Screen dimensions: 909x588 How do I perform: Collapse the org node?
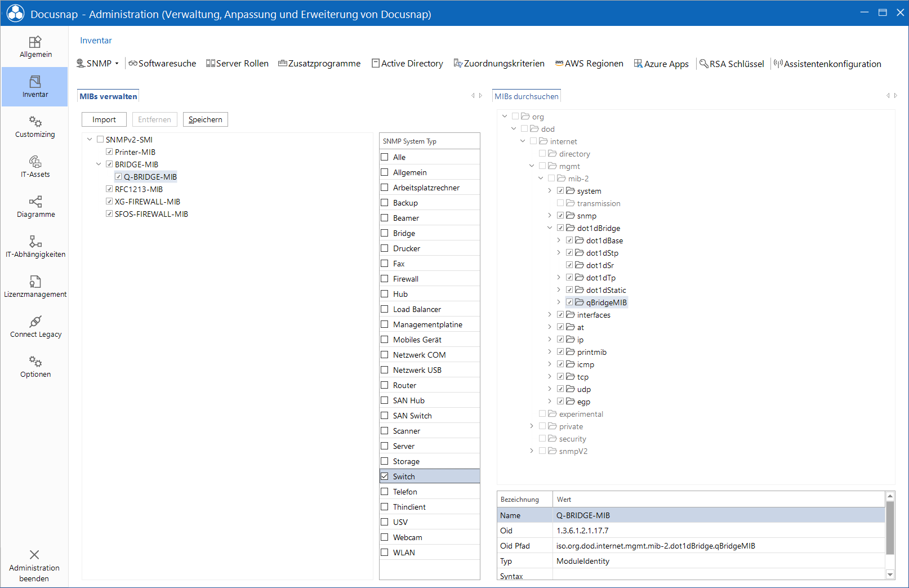pos(505,117)
